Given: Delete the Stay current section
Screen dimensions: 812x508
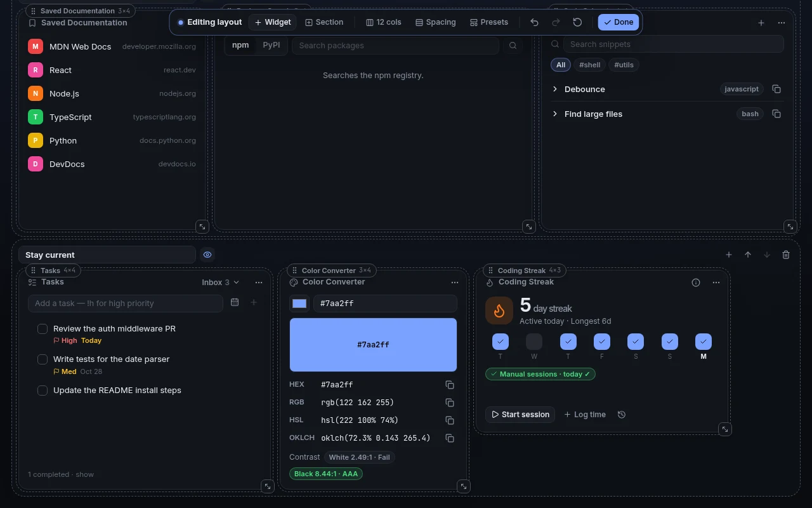Looking at the screenshot, I should (x=786, y=255).
